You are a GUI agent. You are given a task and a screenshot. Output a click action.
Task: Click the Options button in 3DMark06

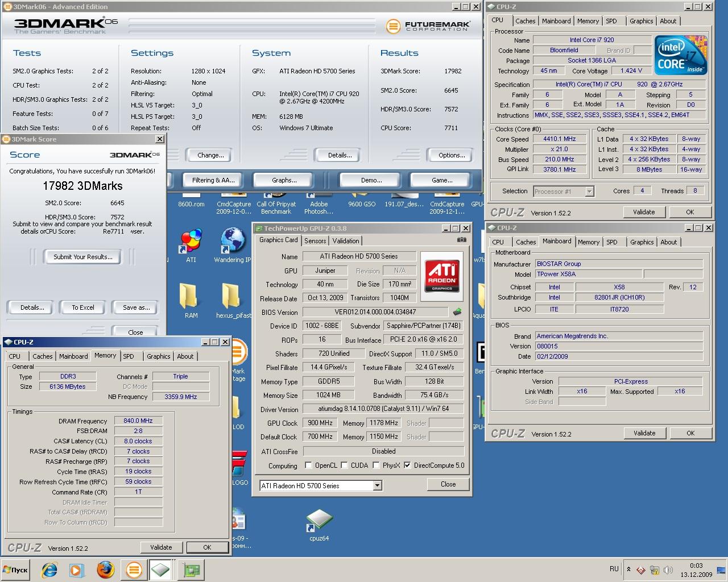(x=452, y=155)
